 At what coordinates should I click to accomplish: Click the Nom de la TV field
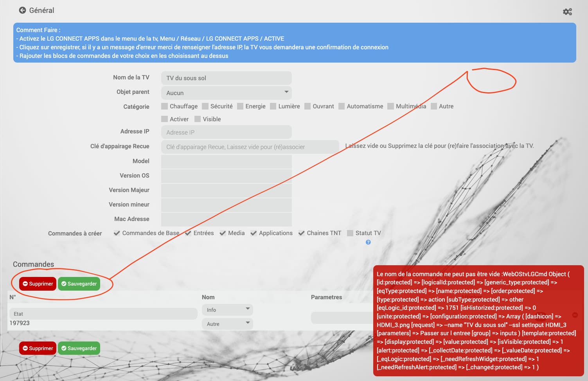(x=227, y=78)
